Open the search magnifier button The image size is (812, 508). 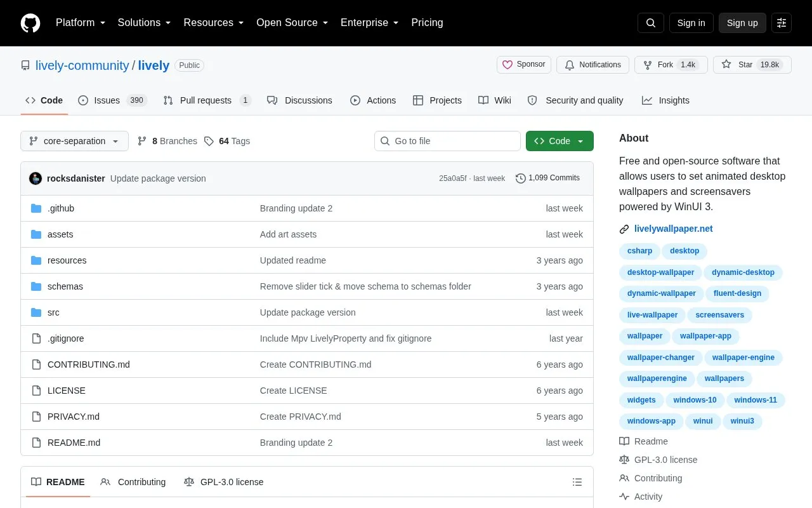651,23
